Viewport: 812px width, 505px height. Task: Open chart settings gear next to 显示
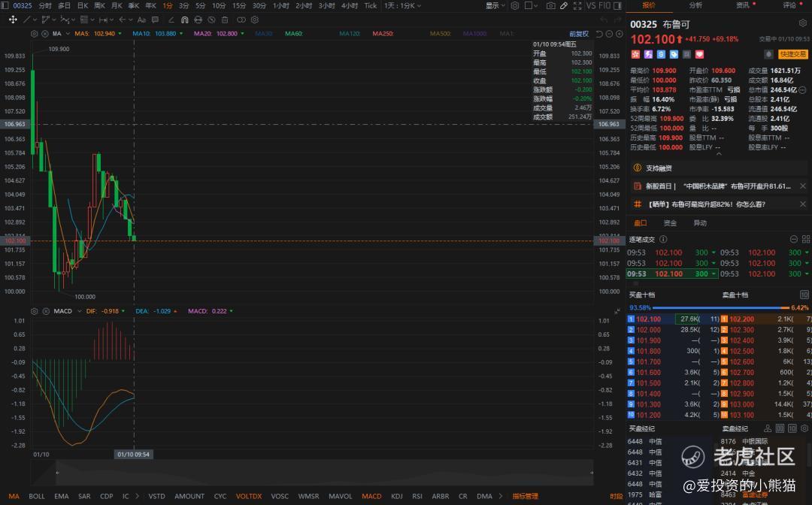(x=515, y=5)
